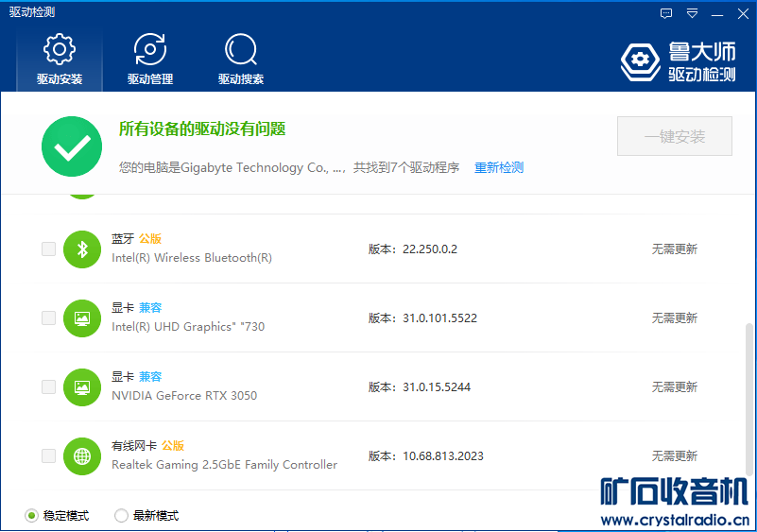
Task: Click the 鲁大师 logo icon
Action: coord(640,61)
